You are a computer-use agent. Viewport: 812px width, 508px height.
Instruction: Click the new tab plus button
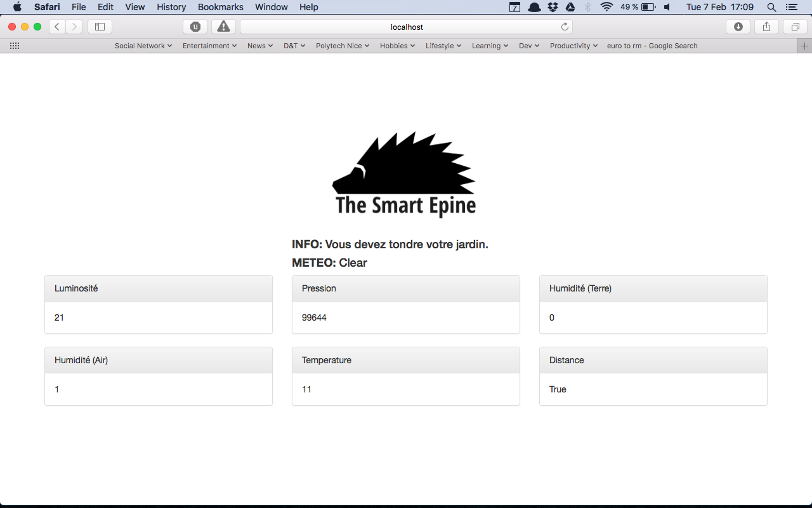[x=804, y=45]
